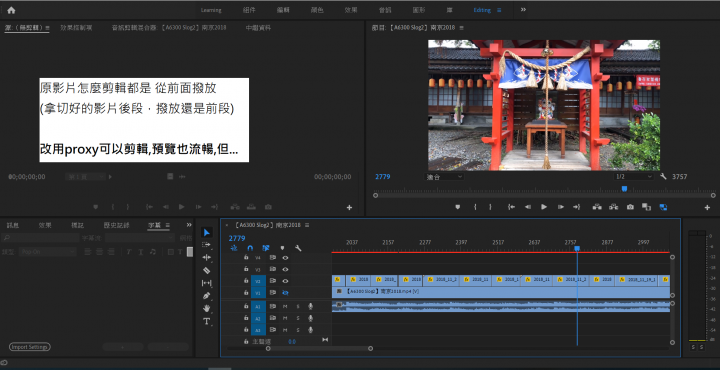Lock the V4 track
The image size is (720, 370).
[x=246, y=258]
